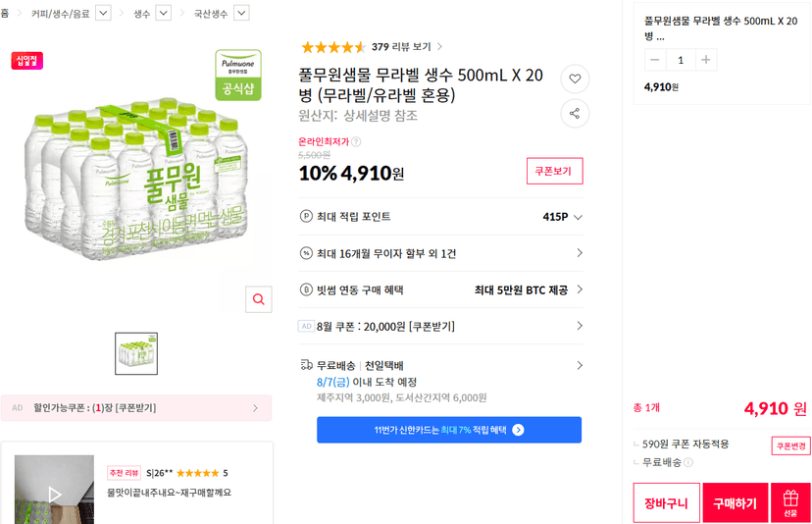Click the heart wishlist icon
Image resolution: width=812 pixels, height=524 pixels.
(x=575, y=79)
